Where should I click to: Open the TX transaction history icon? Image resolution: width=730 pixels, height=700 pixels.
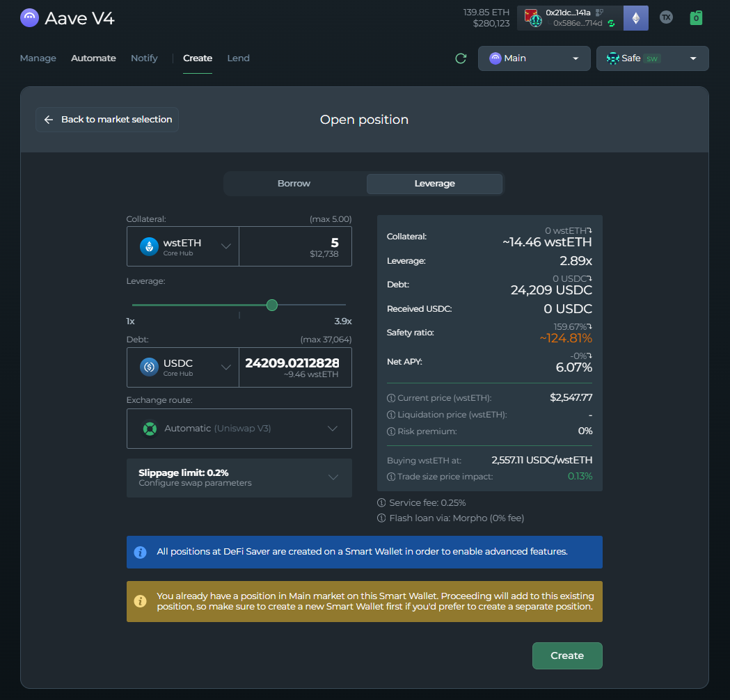pyautogui.click(x=666, y=18)
